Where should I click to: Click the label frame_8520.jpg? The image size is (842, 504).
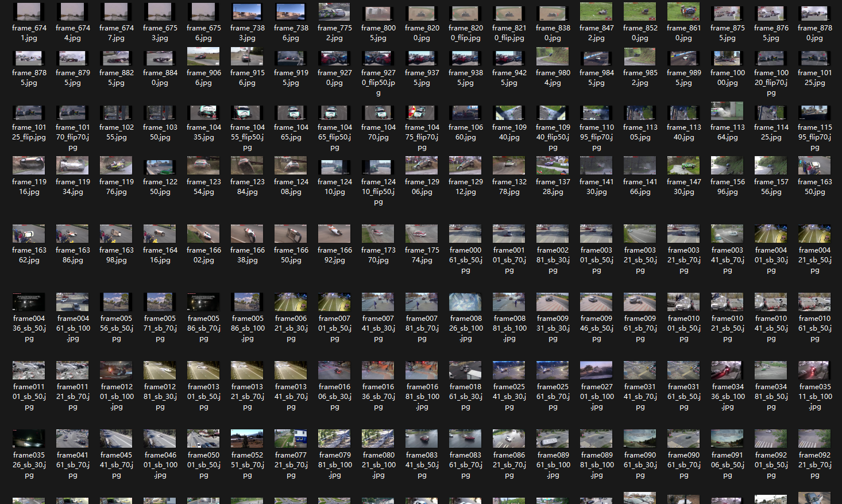(640, 33)
